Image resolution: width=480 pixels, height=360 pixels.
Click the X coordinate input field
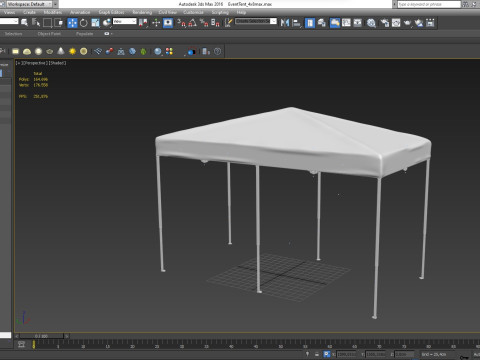click(x=347, y=354)
